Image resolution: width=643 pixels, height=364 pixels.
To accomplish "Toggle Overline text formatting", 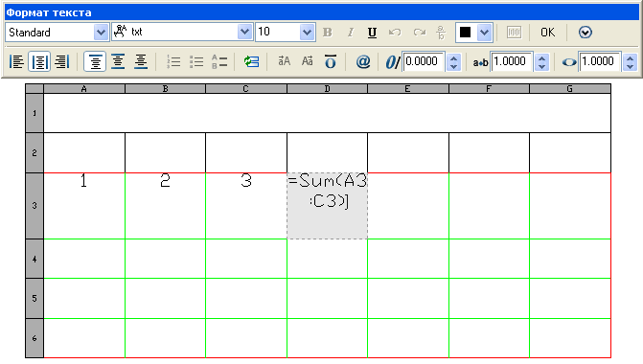I will 330,62.
